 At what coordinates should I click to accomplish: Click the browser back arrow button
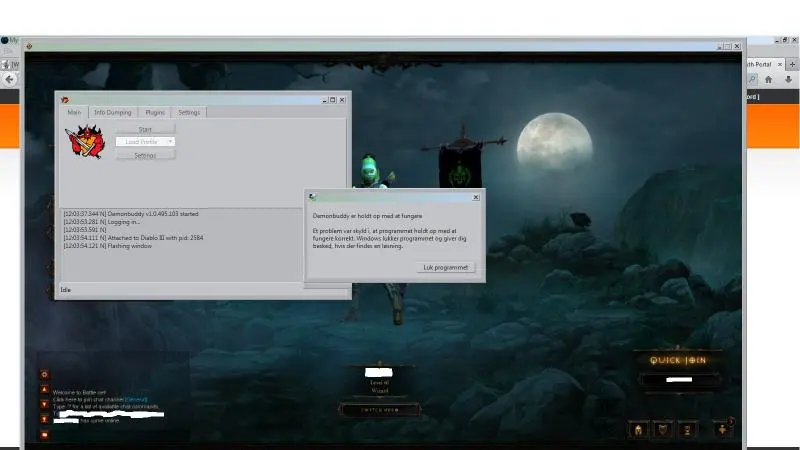point(10,79)
